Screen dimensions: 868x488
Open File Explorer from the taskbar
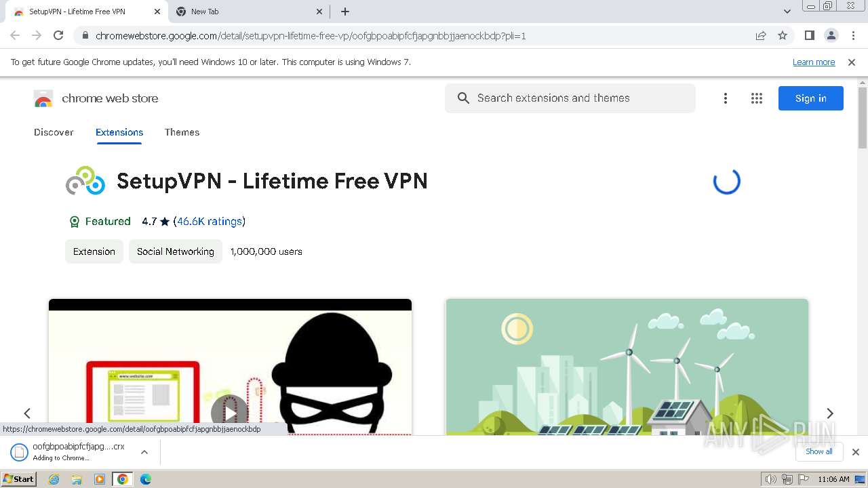click(77, 479)
